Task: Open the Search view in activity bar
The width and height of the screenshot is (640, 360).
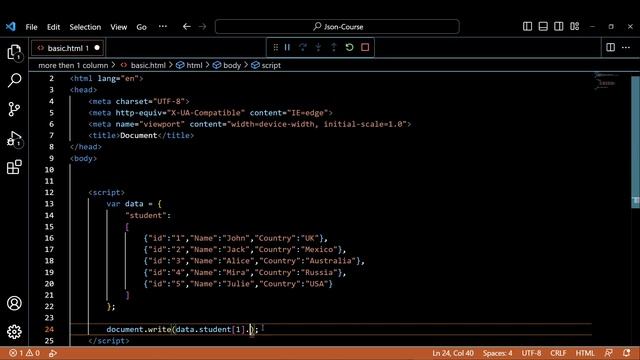Action: 14,80
